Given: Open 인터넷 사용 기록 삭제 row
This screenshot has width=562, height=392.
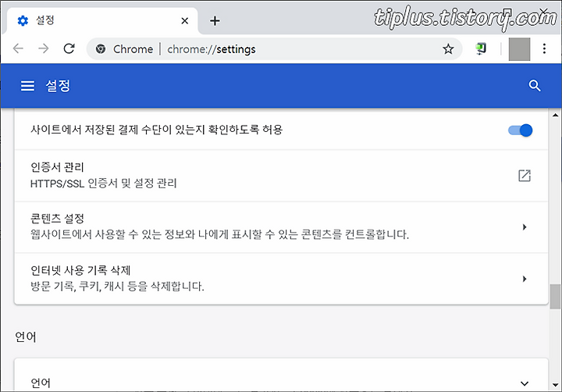Looking at the screenshot, I should (x=281, y=279).
